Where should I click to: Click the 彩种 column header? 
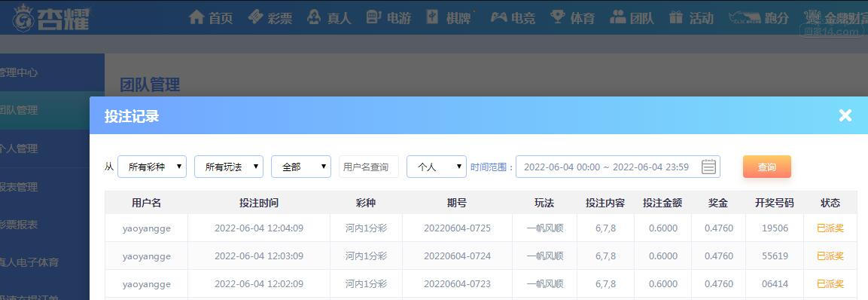[366, 203]
